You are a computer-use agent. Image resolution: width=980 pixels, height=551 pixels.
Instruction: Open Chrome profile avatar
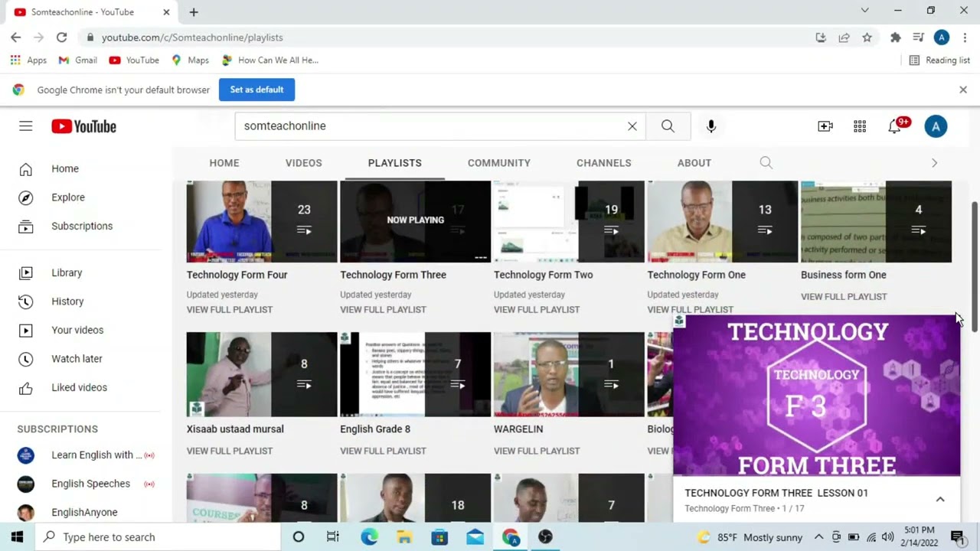click(942, 37)
